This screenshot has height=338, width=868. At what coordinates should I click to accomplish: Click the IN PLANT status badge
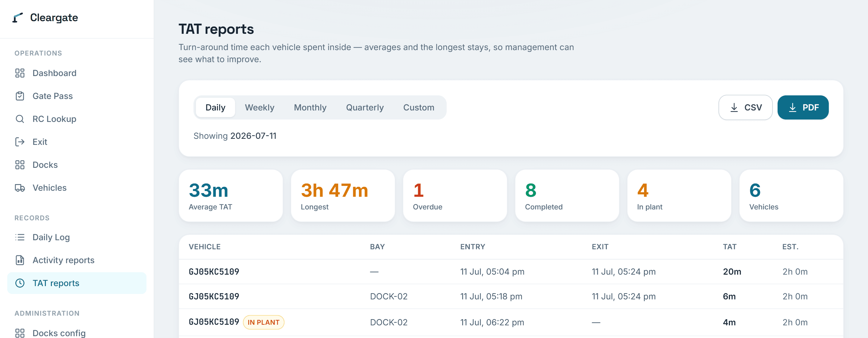click(263, 323)
